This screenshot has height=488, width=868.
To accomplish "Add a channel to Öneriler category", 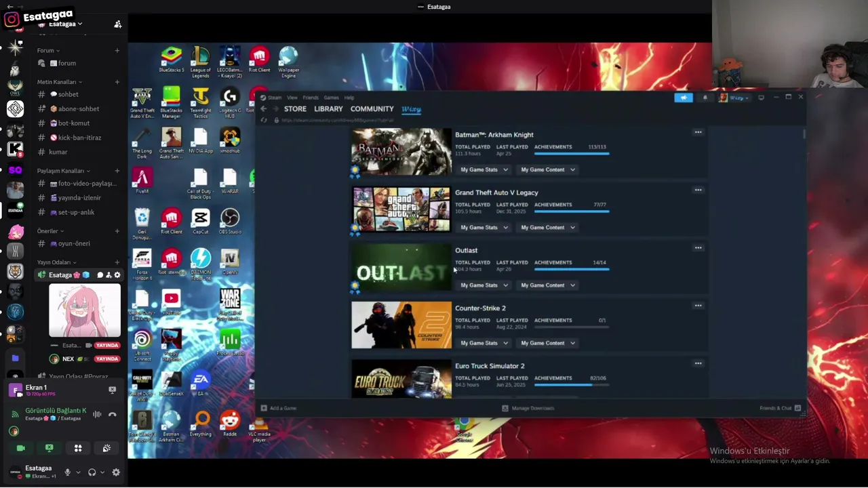I will tap(117, 231).
